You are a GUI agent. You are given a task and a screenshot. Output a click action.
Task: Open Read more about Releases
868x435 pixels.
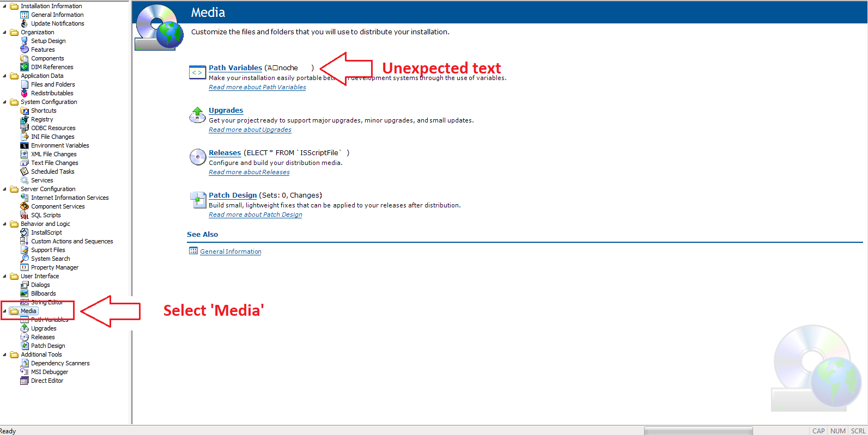249,172
